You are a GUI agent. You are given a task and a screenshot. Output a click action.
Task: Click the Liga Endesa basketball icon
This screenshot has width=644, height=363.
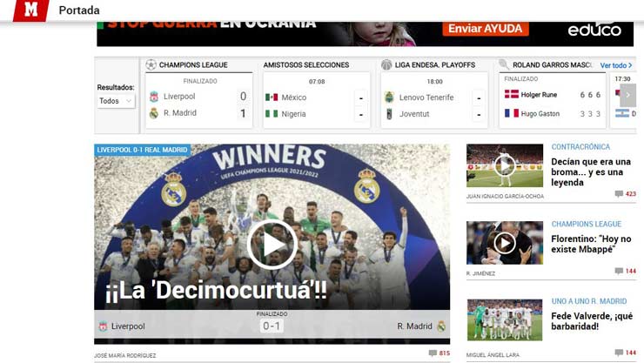386,64
